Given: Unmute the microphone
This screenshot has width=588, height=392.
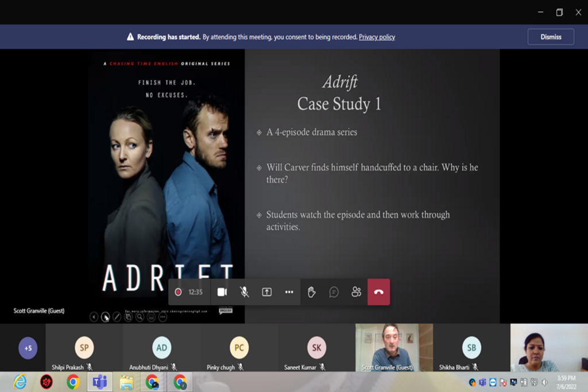Looking at the screenshot, I should pyautogui.click(x=245, y=292).
